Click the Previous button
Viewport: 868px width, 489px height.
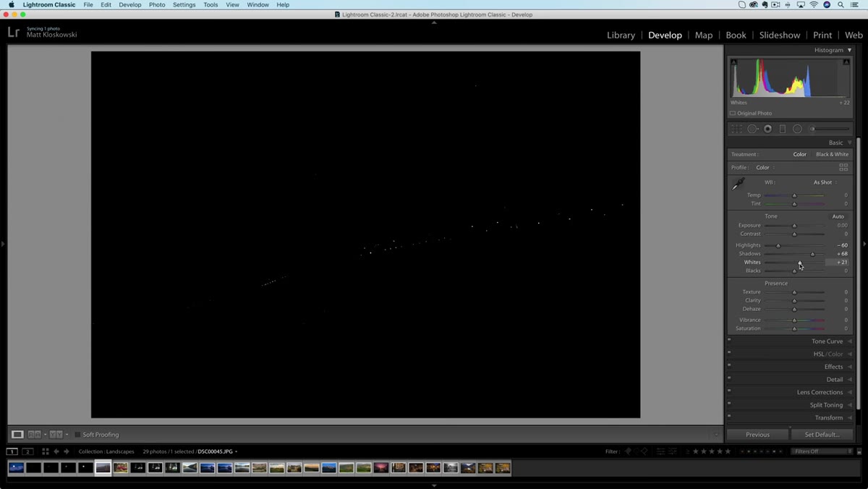pyautogui.click(x=757, y=435)
